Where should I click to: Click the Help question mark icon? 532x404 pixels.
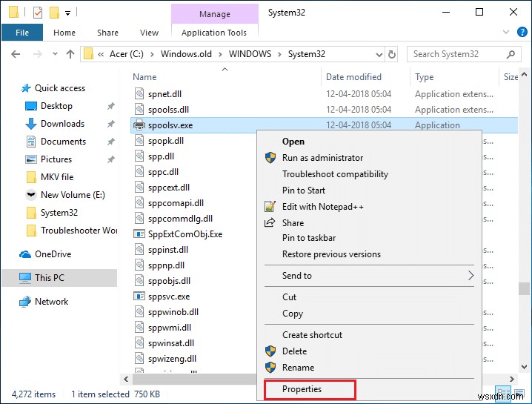point(522,33)
